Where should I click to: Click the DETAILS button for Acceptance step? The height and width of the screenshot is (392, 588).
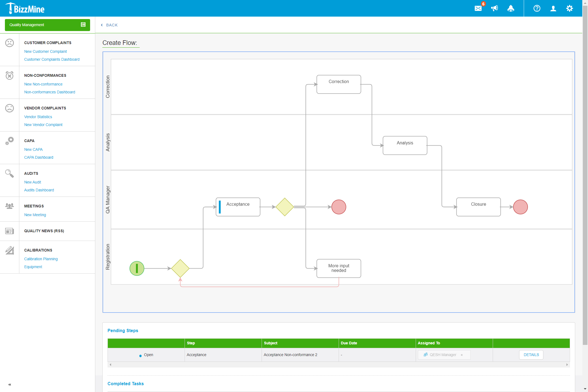(x=531, y=355)
